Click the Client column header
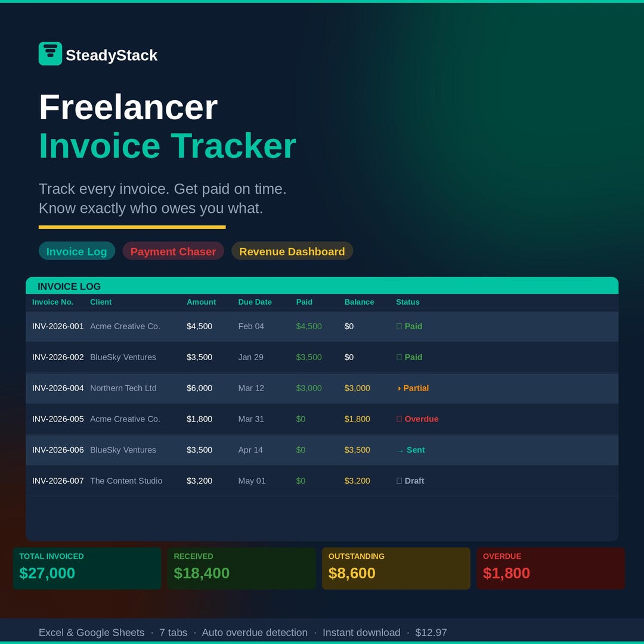 101,302
